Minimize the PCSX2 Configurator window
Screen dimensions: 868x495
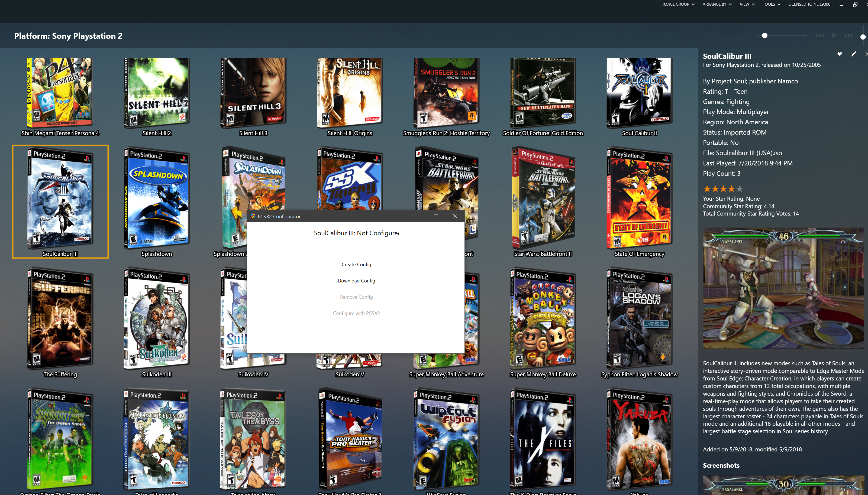pyautogui.click(x=417, y=216)
